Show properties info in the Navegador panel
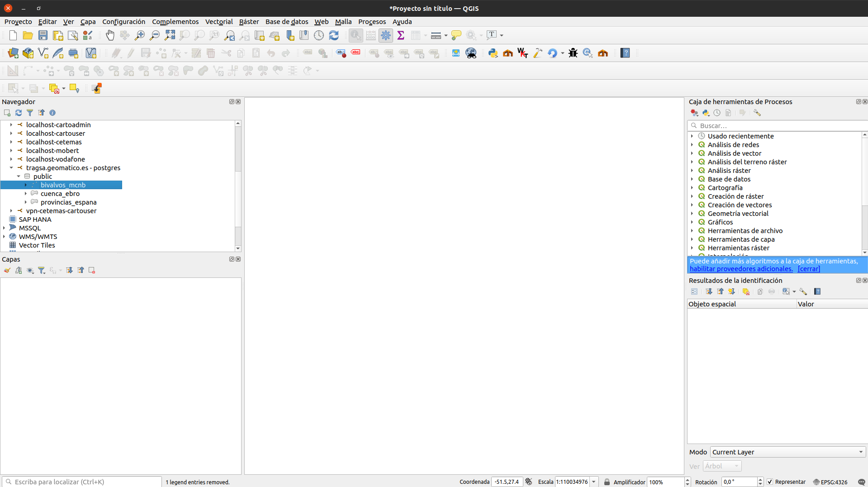 click(52, 113)
